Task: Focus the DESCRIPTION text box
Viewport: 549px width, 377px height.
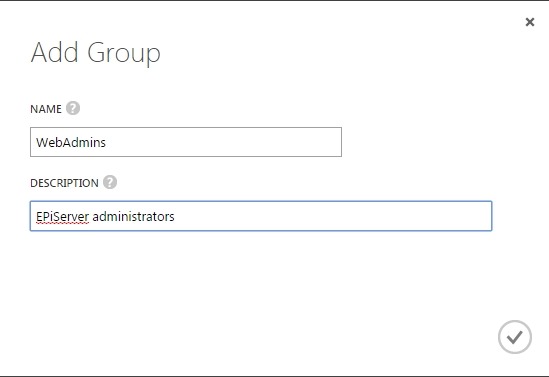Action: tap(261, 216)
